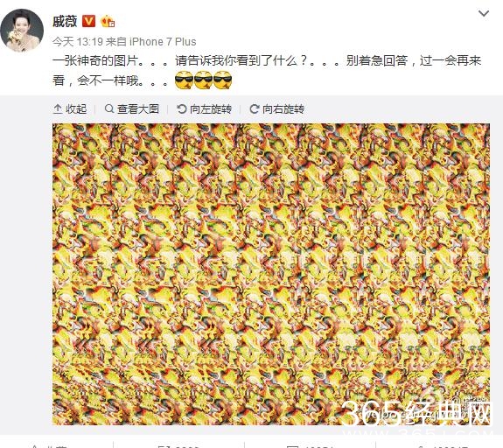Select the 向左旋转 text label
The image size is (503, 448).
coord(211,109)
